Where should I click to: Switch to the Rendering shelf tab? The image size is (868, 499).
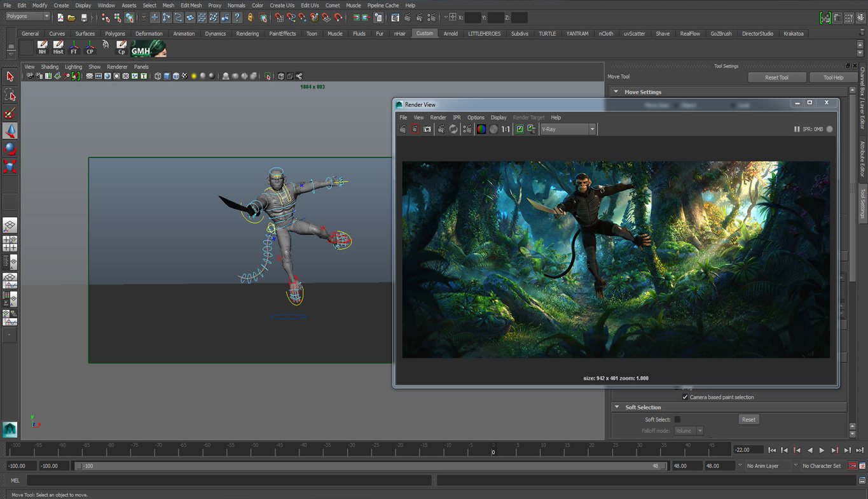(247, 33)
